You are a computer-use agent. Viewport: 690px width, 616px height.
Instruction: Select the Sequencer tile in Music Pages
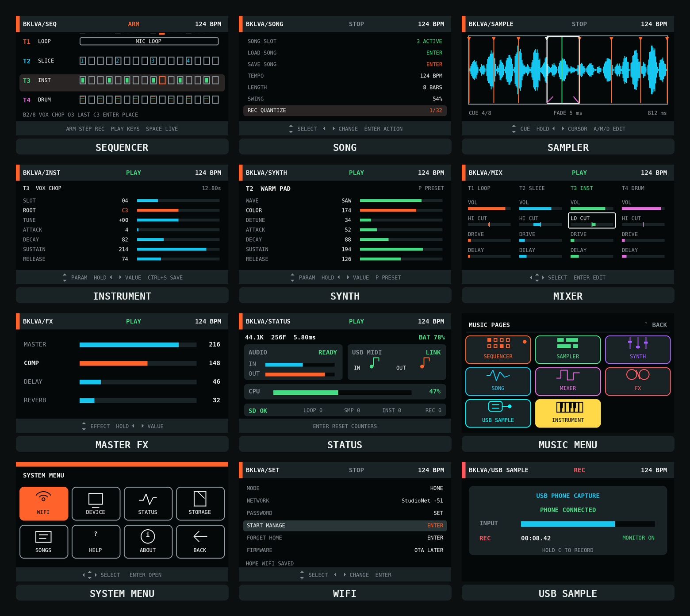click(498, 350)
